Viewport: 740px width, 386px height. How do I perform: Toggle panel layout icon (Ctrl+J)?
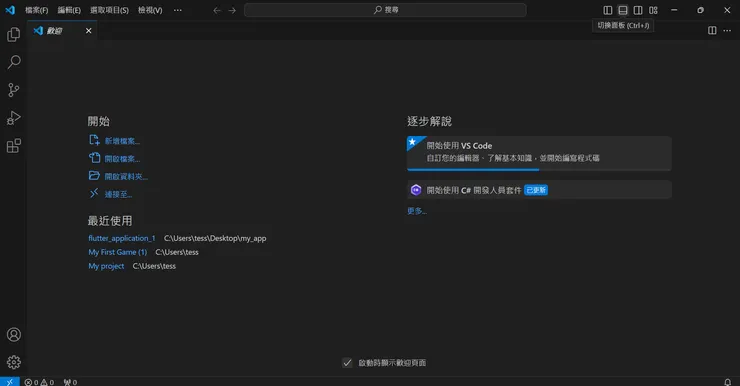(x=623, y=10)
